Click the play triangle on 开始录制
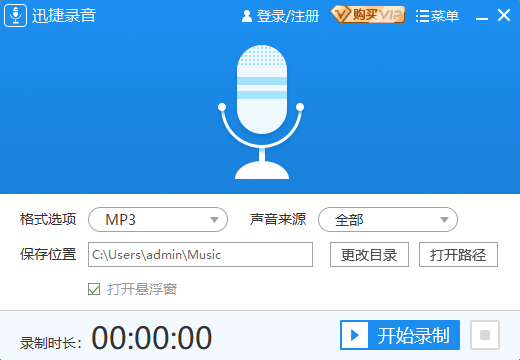 355,335
